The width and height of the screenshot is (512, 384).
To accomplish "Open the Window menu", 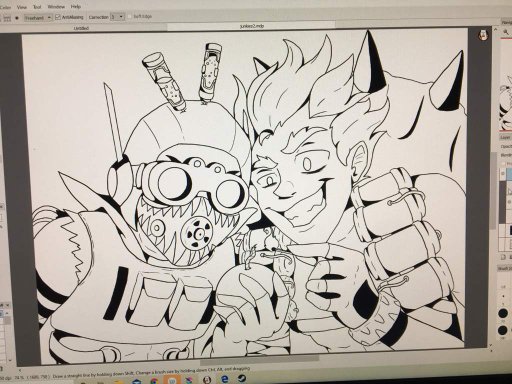I will [56, 7].
